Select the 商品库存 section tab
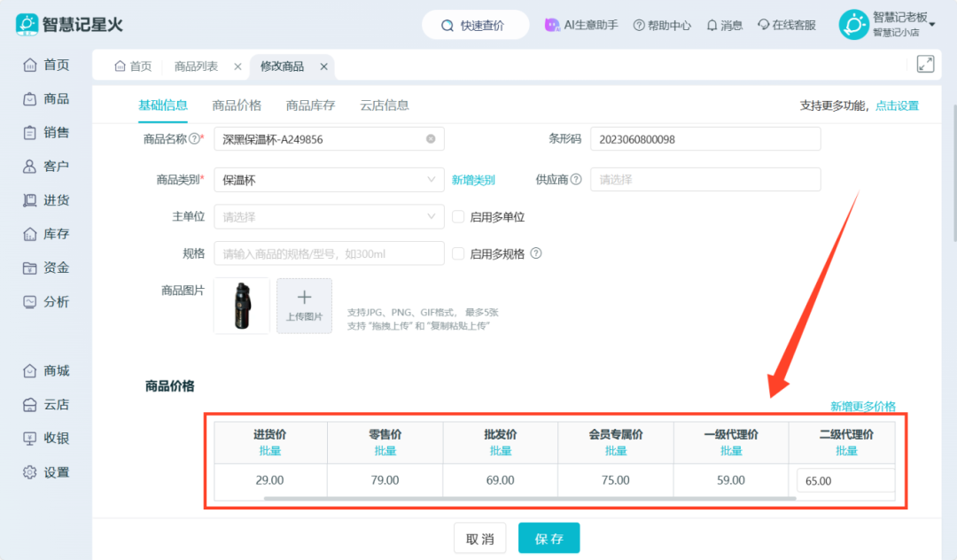 point(311,105)
